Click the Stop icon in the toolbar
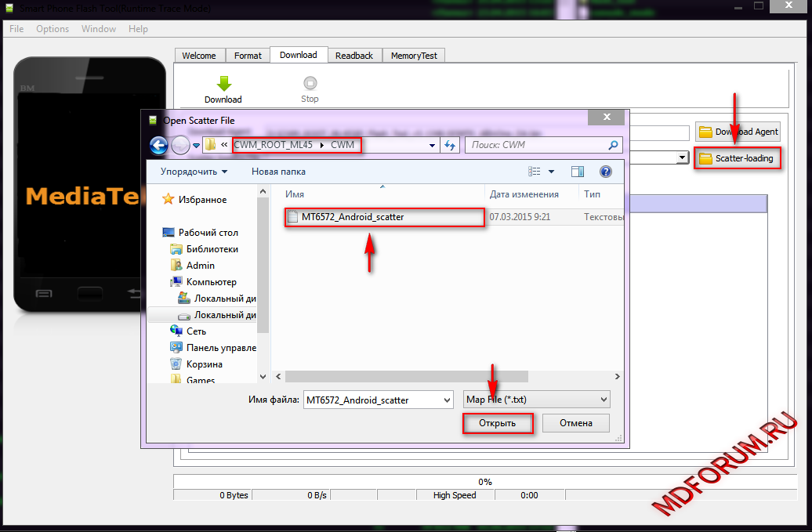 coord(310,83)
